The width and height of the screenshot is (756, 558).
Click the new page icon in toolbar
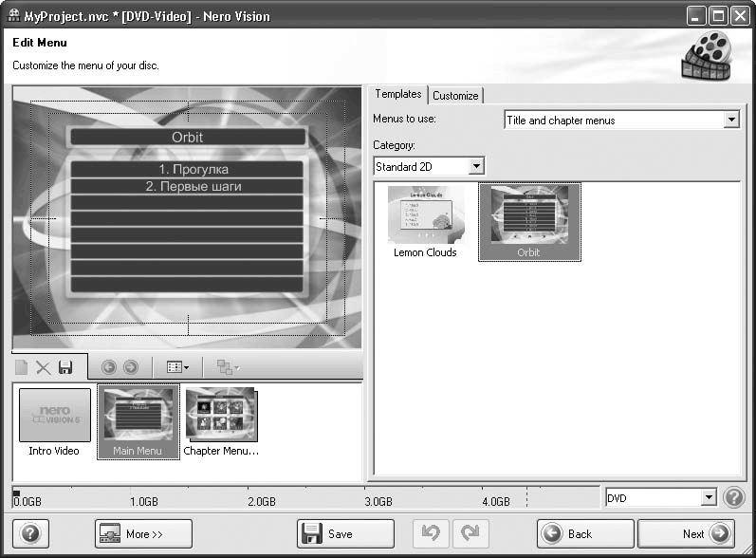coord(22,367)
